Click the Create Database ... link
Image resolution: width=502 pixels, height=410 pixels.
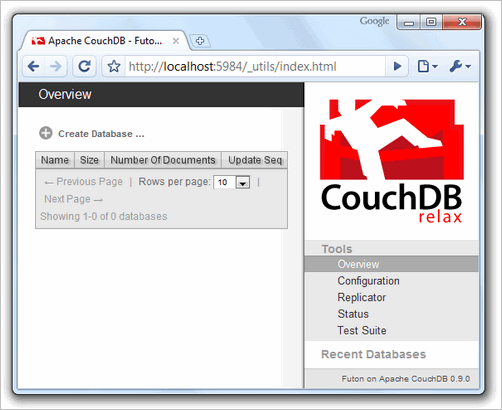[x=101, y=134]
